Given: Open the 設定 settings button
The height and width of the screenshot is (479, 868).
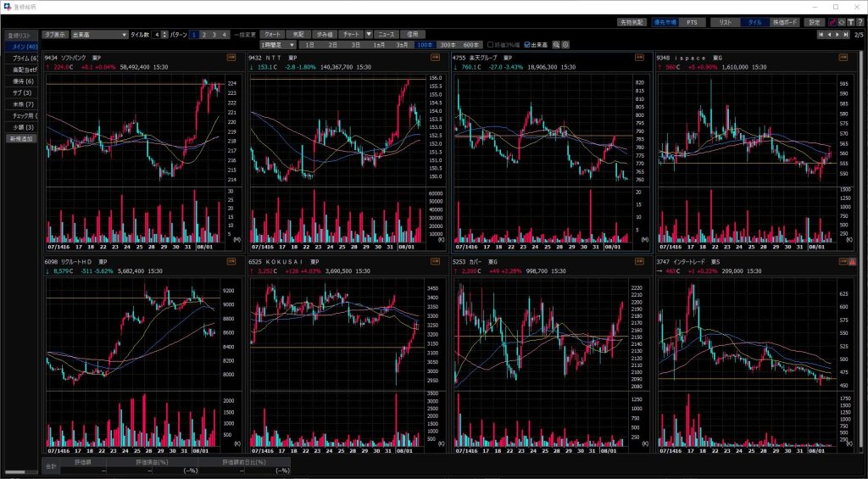Looking at the screenshot, I should point(814,22).
